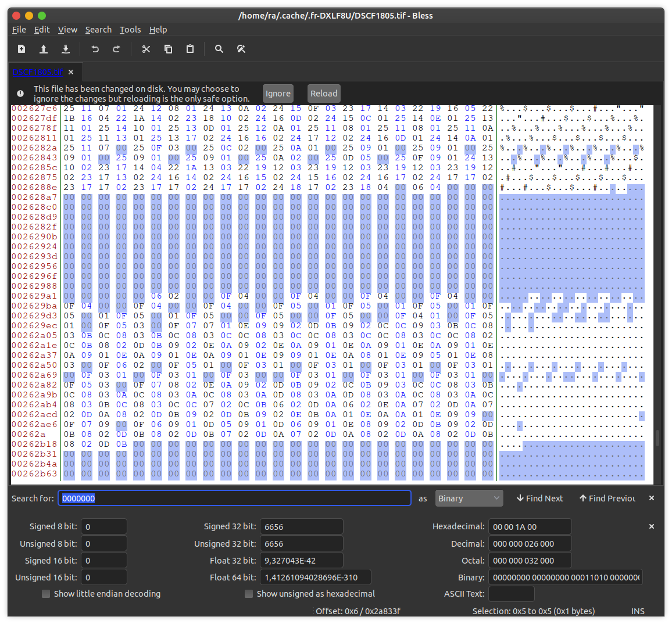Click the Binary value field
This screenshot has height=624, width=672.
click(x=565, y=578)
